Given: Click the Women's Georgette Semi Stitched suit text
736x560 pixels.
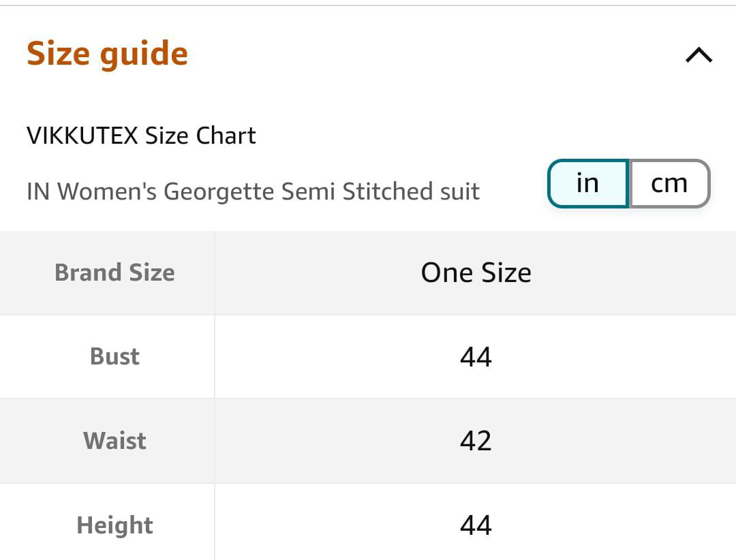Looking at the screenshot, I should (x=253, y=191).
